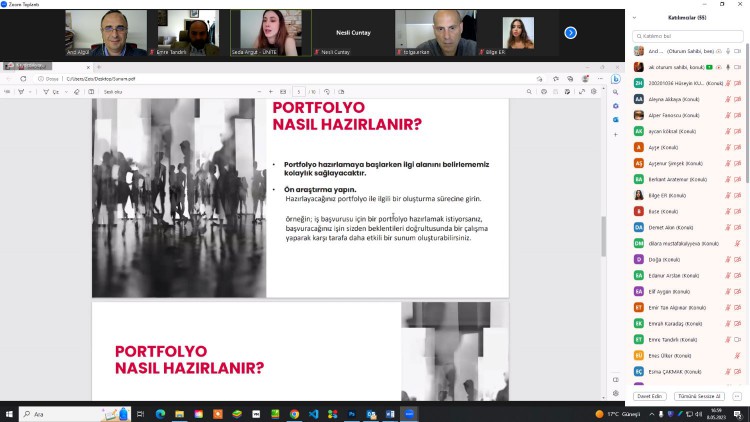
Task: Unmute Emre Tandırlı's microphone in list
Action: (x=728, y=340)
